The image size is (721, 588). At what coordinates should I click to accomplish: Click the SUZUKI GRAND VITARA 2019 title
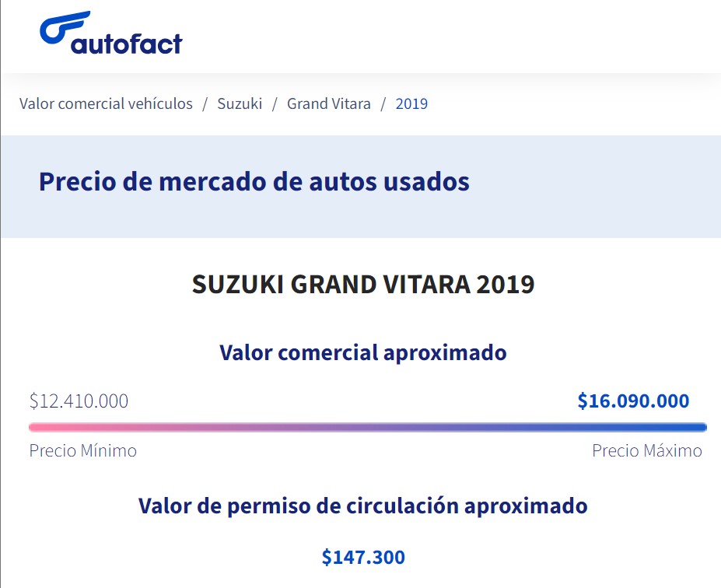pyautogui.click(x=362, y=285)
